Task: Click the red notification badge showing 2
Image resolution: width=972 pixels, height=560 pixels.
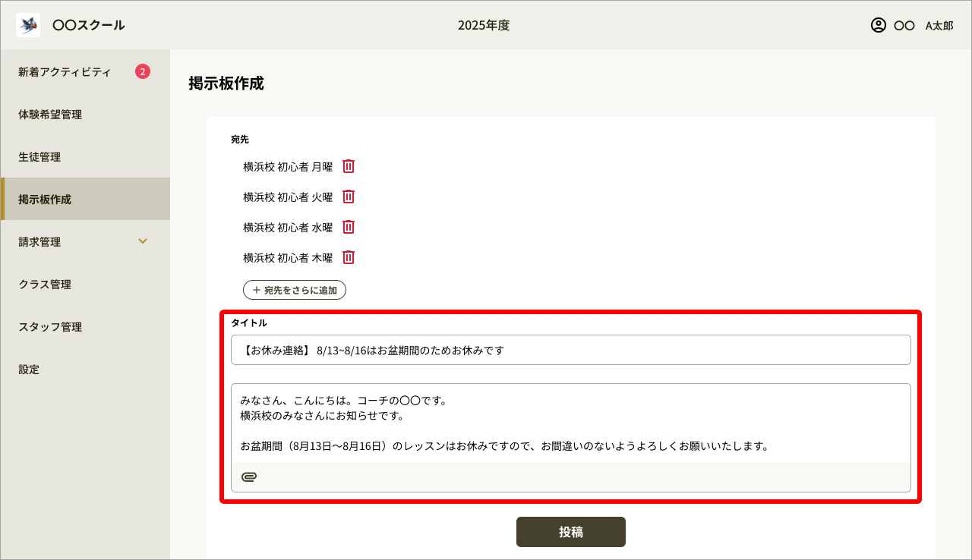Action: tap(143, 71)
